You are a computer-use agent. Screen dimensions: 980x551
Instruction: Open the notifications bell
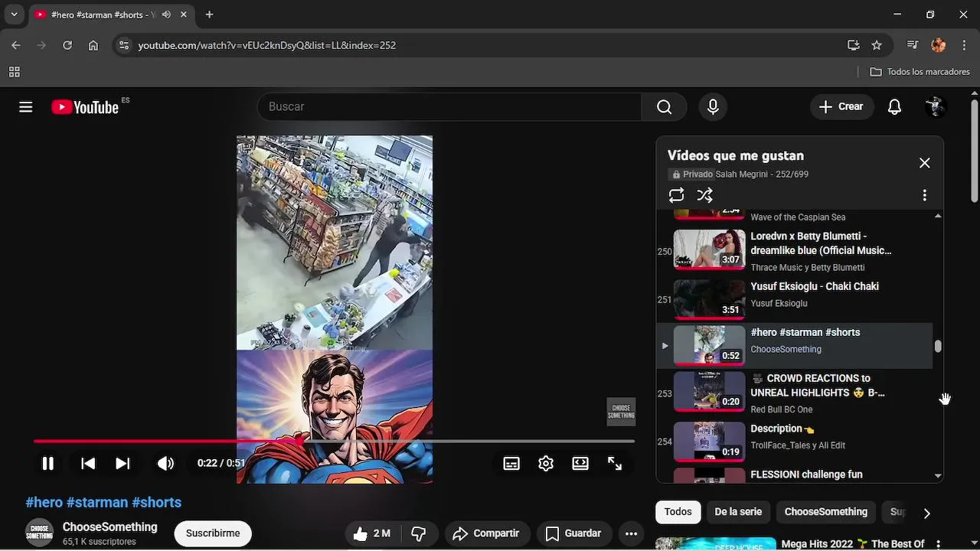point(894,107)
